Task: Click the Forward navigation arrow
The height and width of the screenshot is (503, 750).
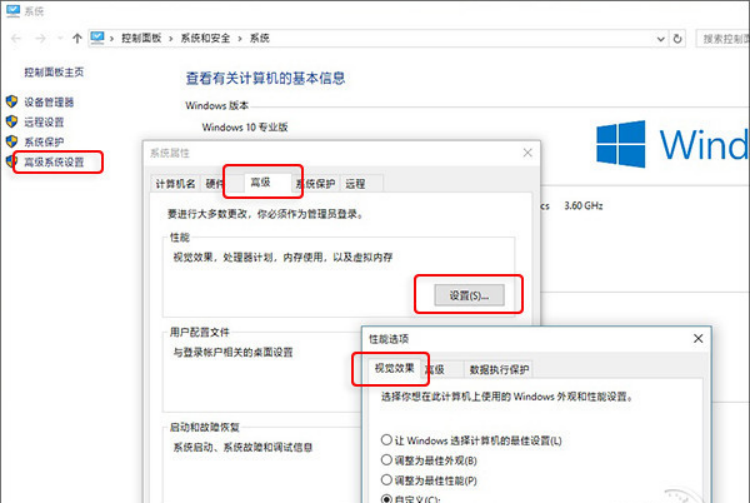Action: point(41,38)
